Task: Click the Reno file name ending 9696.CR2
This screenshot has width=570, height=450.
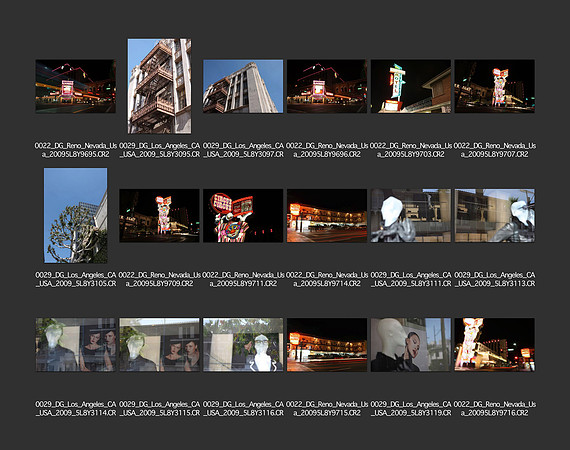Action: coord(327,150)
